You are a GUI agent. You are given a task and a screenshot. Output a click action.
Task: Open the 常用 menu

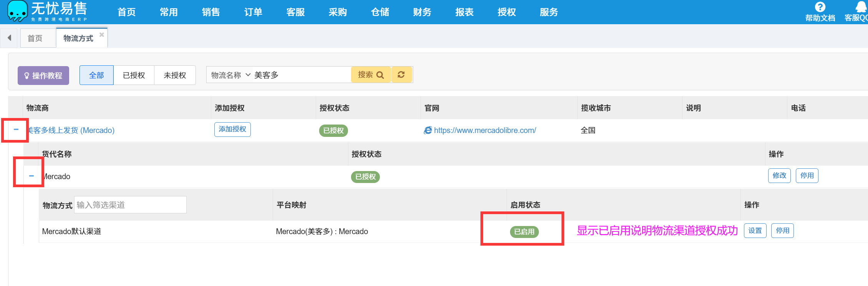click(x=169, y=12)
